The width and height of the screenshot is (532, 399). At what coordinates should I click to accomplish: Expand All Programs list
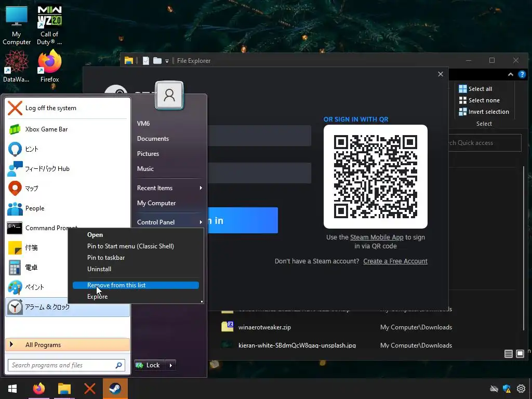68,345
